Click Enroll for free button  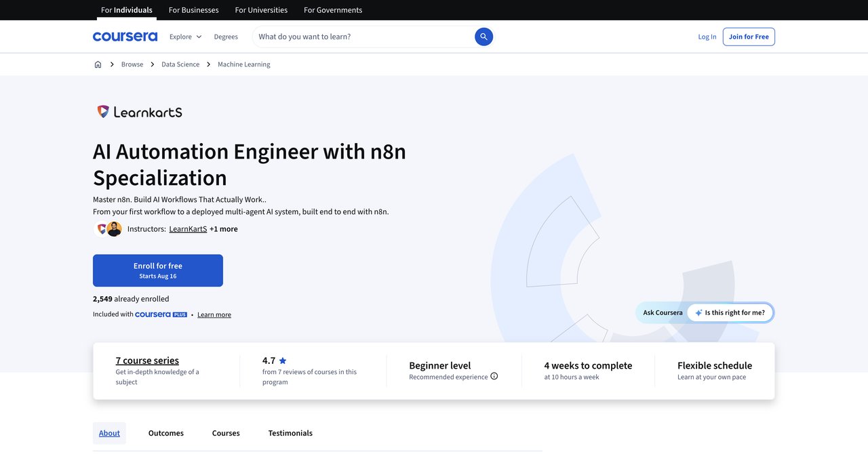(158, 270)
